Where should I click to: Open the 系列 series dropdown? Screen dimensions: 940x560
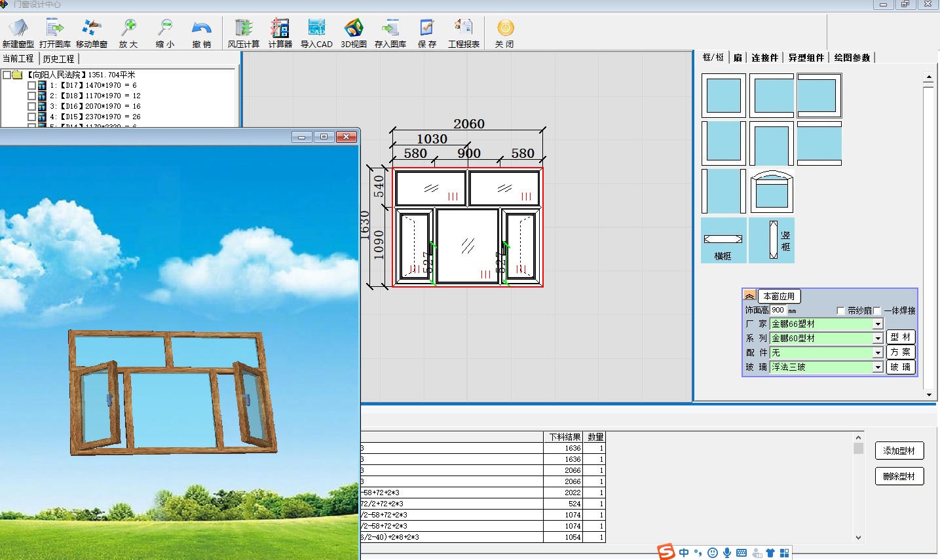(x=878, y=339)
